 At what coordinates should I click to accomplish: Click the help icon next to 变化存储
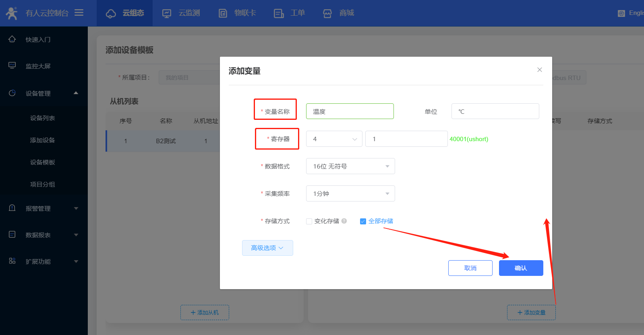click(344, 221)
